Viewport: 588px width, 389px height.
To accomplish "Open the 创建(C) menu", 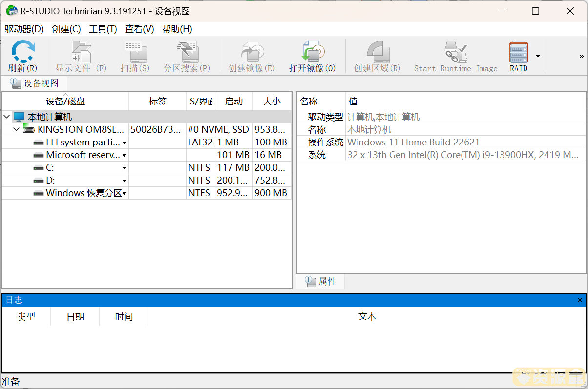I will point(66,29).
